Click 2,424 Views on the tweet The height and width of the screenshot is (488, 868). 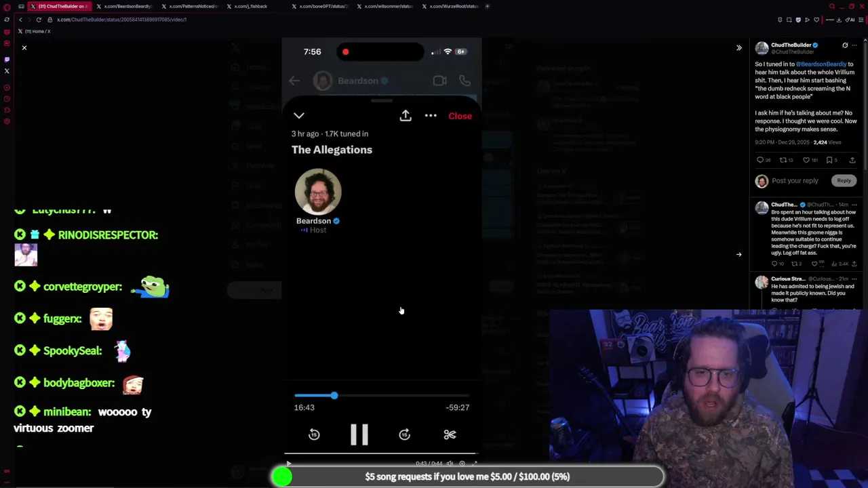click(827, 142)
